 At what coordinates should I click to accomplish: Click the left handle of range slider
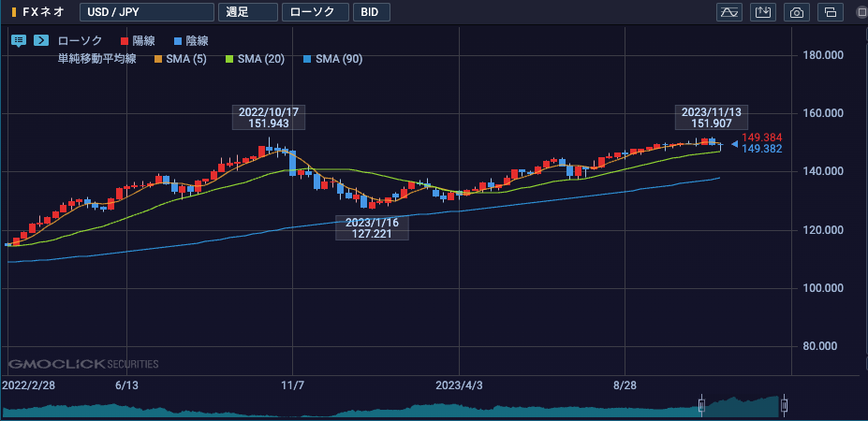click(x=701, y=405)
